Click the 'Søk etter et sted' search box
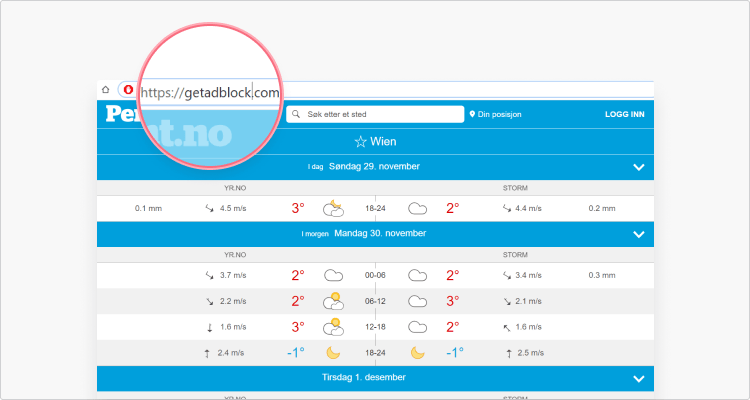The image size is (750, 400). [x=375, y=114]
